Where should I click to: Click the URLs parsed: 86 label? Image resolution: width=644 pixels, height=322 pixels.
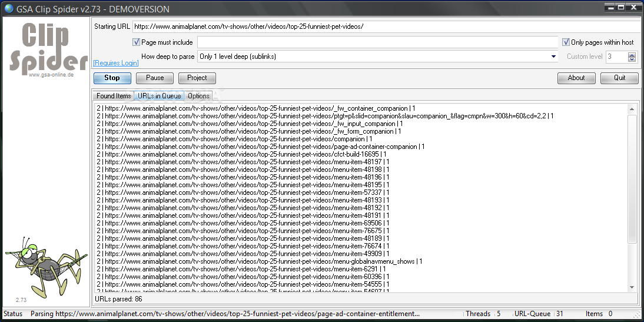(x=118, y=299)
